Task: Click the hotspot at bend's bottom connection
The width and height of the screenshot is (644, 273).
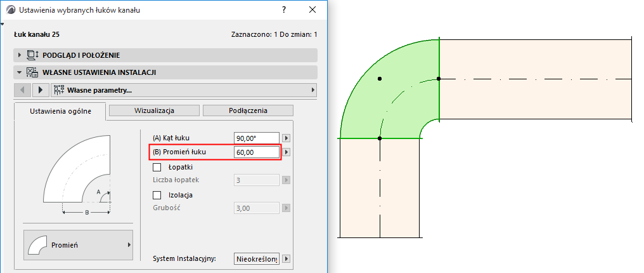Action: (380, 138)
